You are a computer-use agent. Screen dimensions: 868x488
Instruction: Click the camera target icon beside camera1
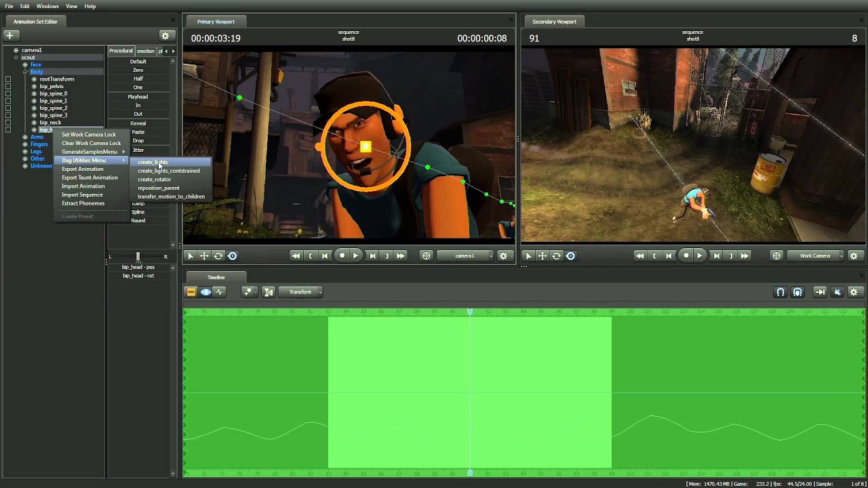pyautogui.click(x=426, y=256)
